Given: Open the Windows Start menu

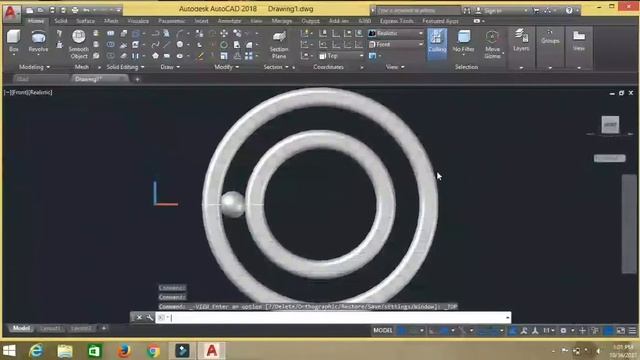Looking at the screenshot, I should 9,351.
